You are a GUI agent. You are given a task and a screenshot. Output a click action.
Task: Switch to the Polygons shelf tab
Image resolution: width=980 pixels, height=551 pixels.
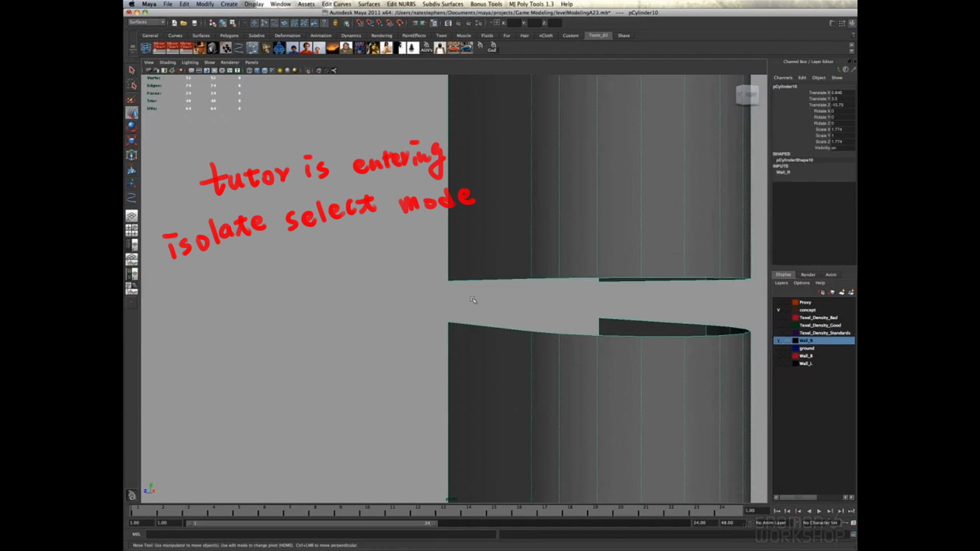pos(229,36)
